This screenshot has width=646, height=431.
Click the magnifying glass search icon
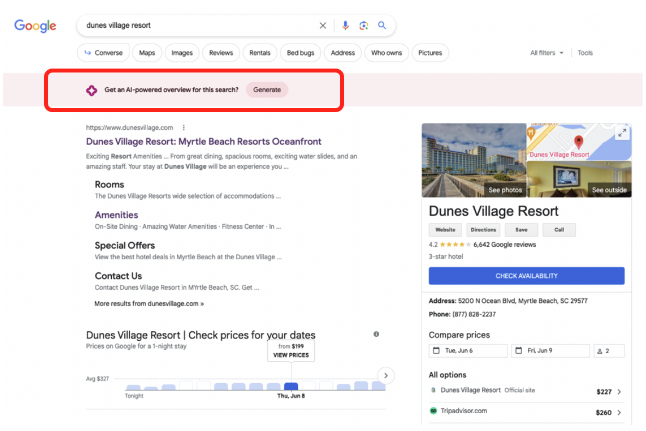click(382, 26)
